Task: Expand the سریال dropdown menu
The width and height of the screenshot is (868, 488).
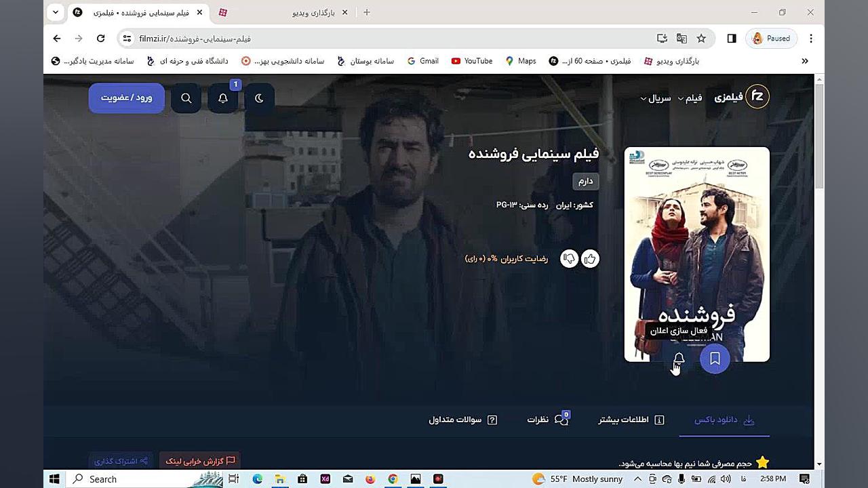Action: click(x=655, y=98)
